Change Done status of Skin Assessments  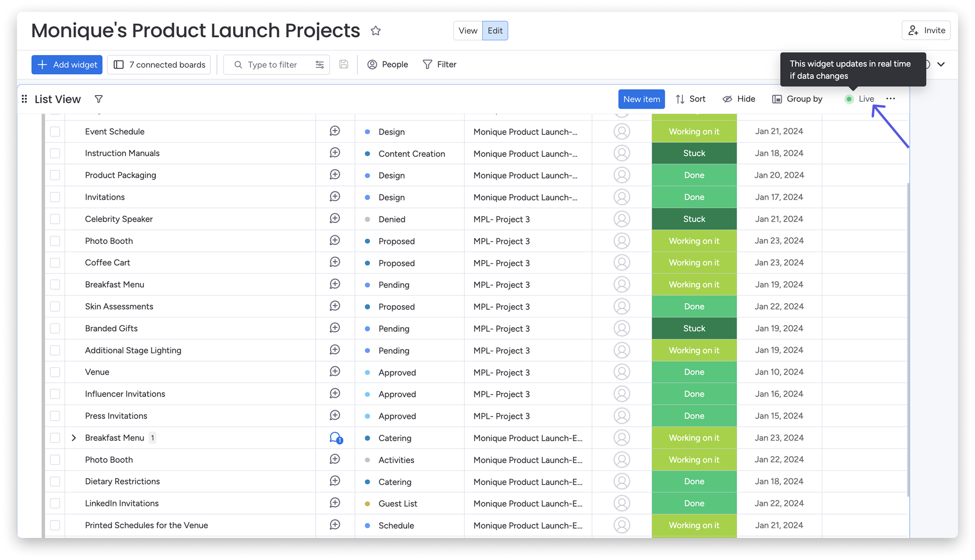pos(694,307)
